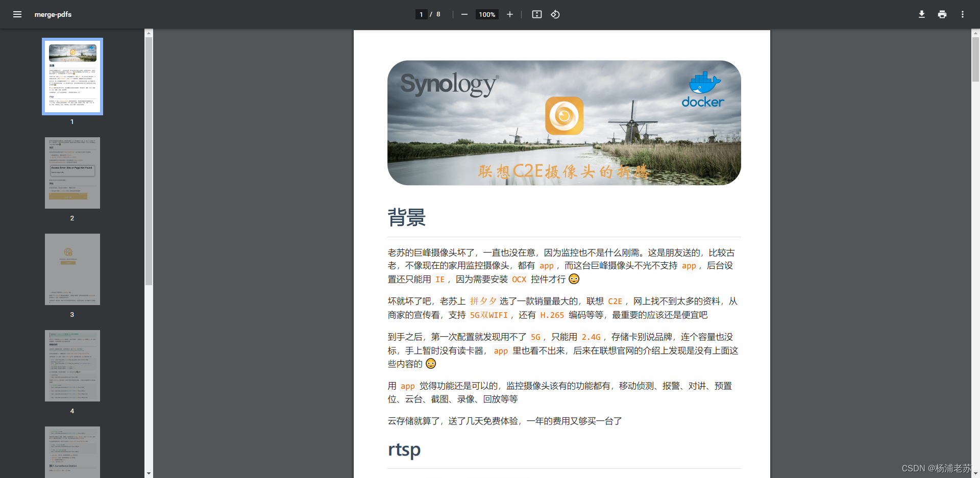Click the rtsp heading in the document
The width and height of the screenshot is (980, 478).
[404, 450]
